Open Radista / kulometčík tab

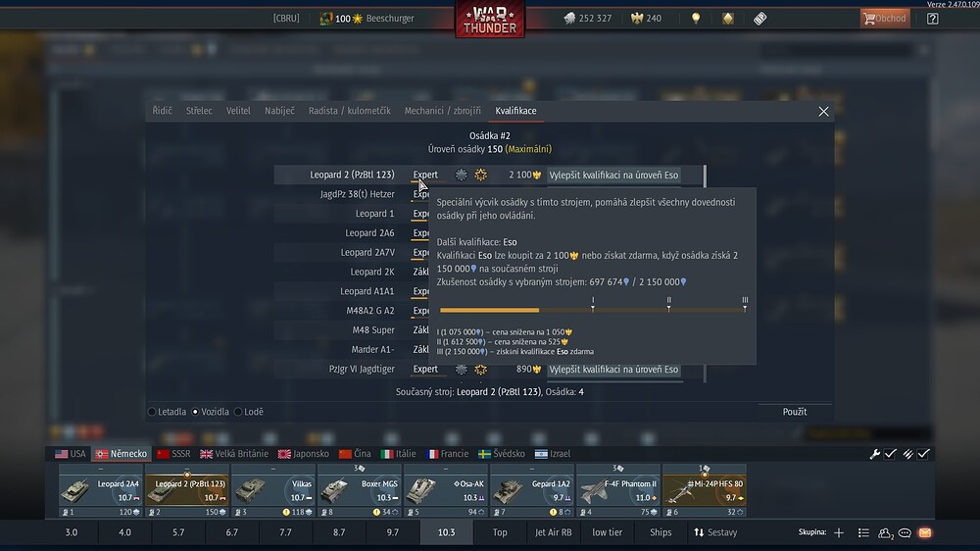350,111
